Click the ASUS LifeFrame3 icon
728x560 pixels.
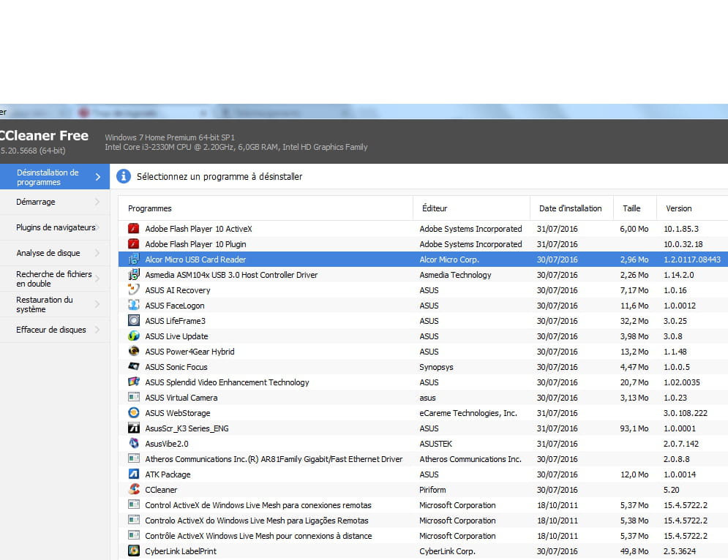click(134, 320)
